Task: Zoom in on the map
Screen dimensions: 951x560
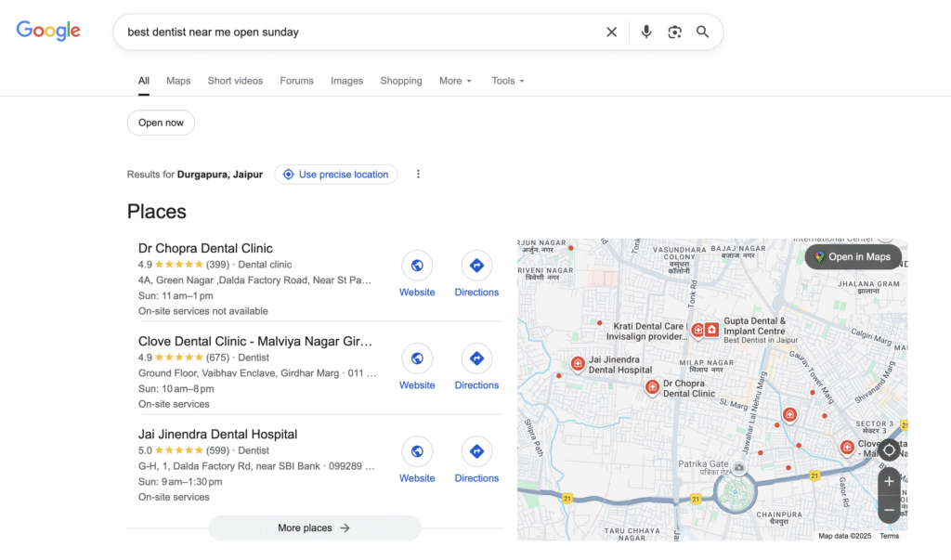Action: [889, 481]
